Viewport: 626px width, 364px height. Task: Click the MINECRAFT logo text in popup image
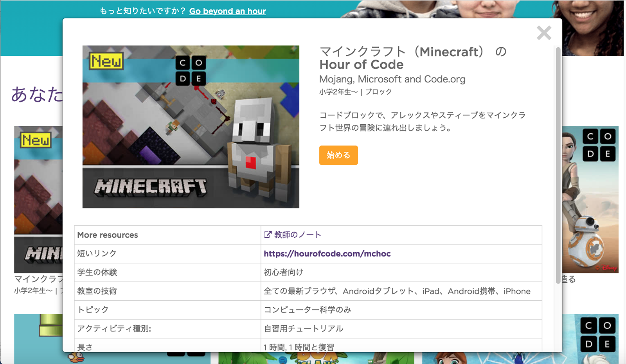coord(150,187)
